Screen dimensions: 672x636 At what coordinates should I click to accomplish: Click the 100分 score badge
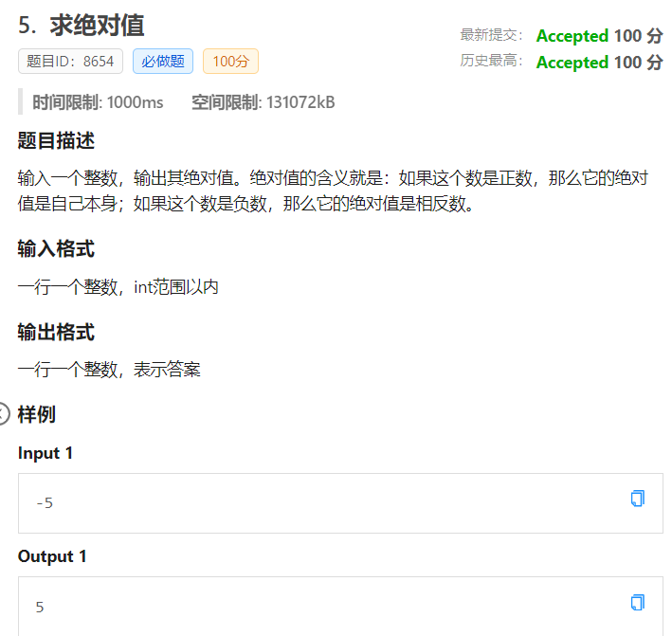click(230, 62)
